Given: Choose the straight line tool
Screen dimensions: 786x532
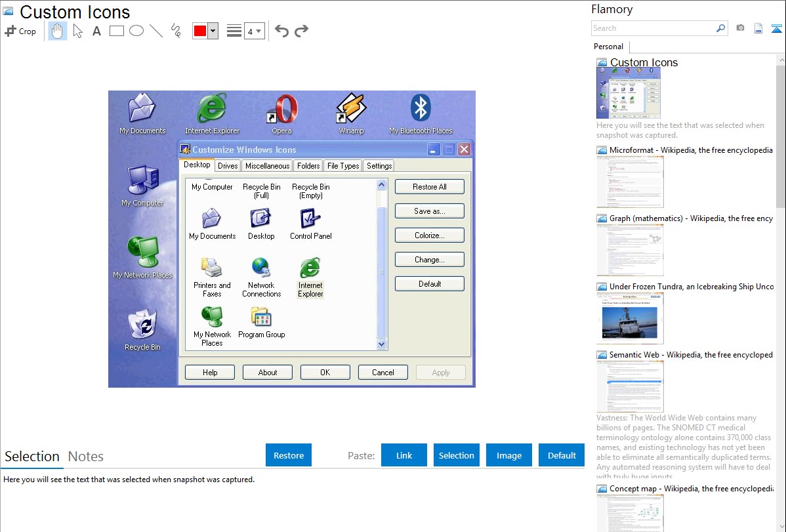Looking at the screenshot, I should 156,31.
